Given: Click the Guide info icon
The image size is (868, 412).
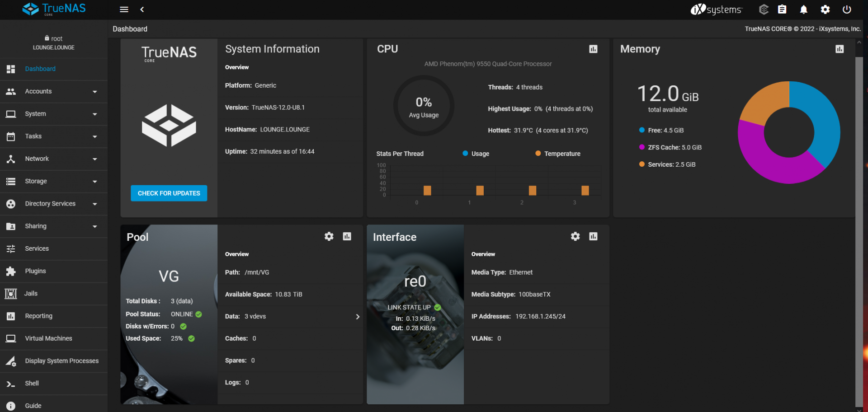Looking at the screenshot, I should tap(11, 406).
